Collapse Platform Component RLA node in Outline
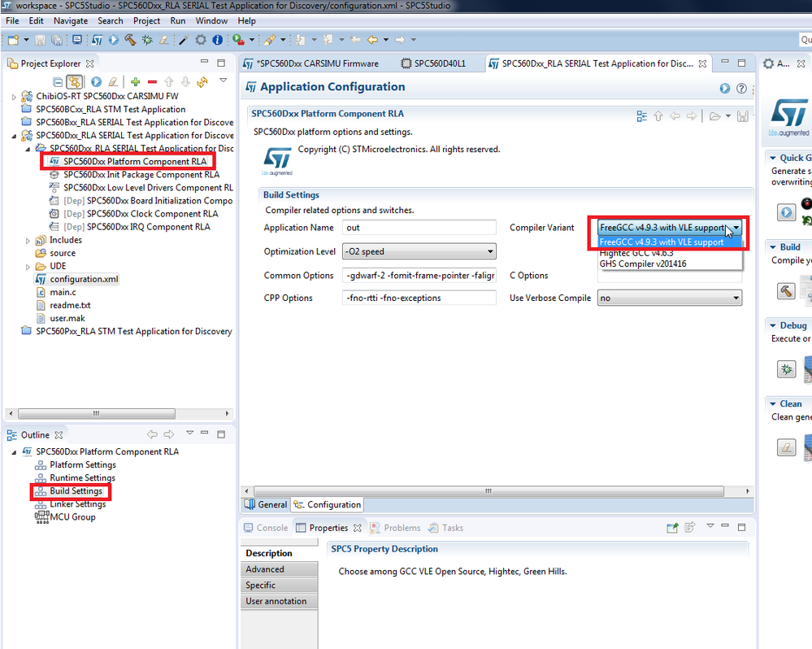 click(x=14, y=452)
